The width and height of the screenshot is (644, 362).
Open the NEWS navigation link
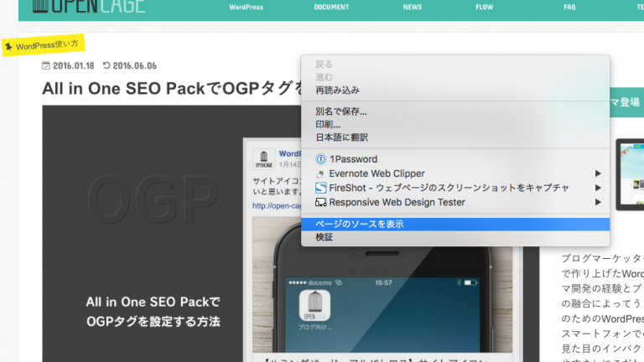[413, 7]
